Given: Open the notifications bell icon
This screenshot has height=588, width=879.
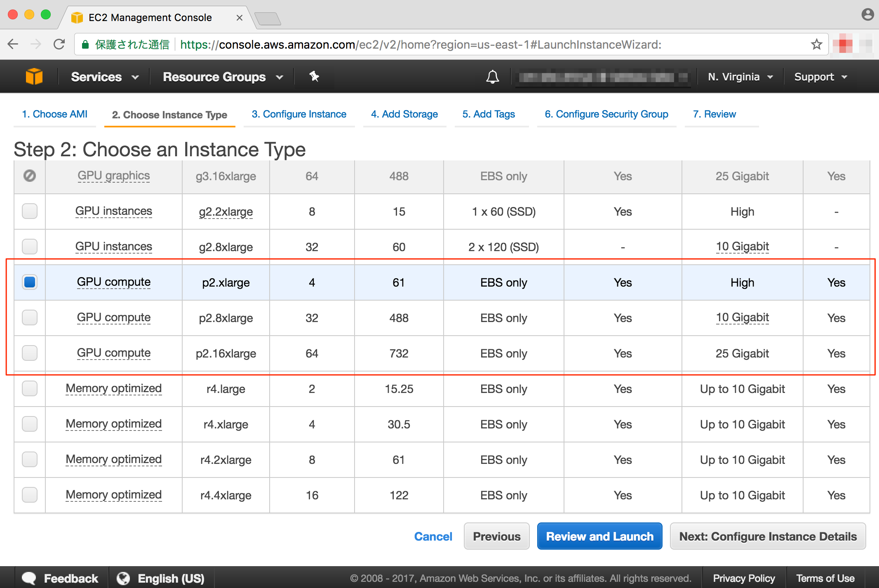Looking at the screenshot, I should [492, 77].
